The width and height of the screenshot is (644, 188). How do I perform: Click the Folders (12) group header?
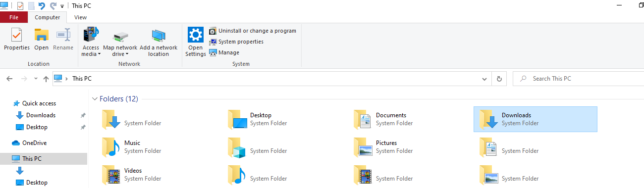coord(119,99)
